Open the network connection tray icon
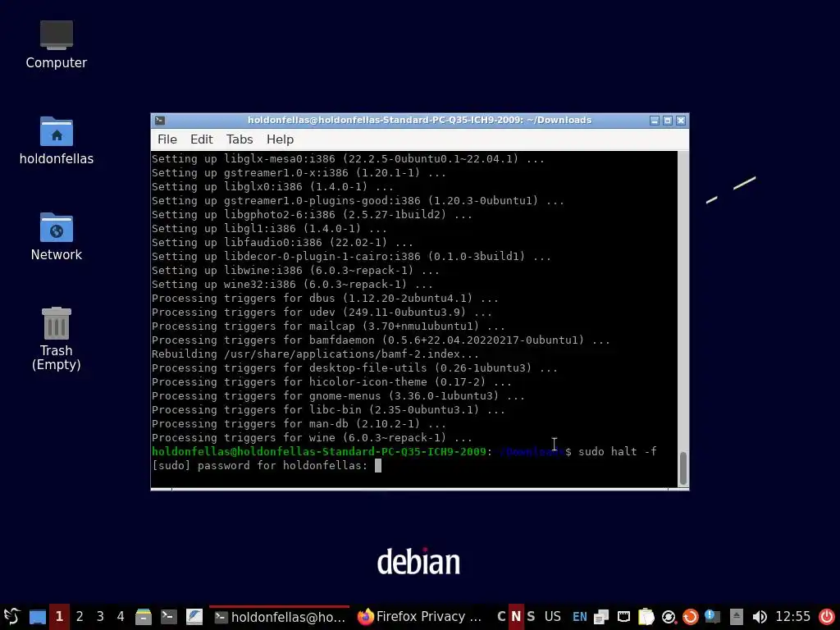 click(623, 617)
